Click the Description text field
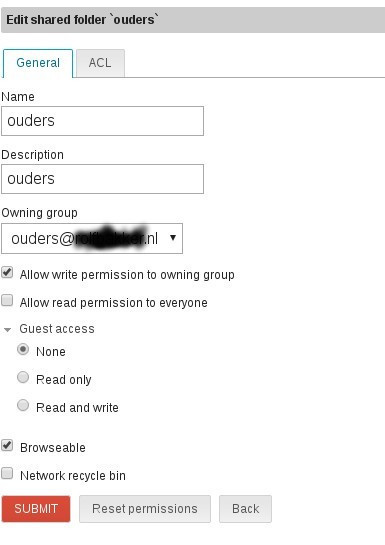Image resolution: width=385 pixels, height=545 pixels. click(103, 179)
